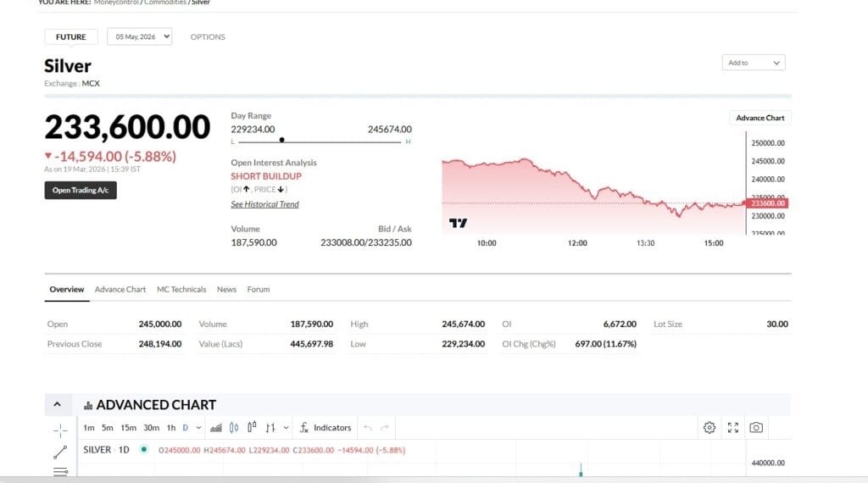Image resolution: width=868 pixels, height=483 pixels.
Task: Open the Forum tab
Action: click(259, 290)
